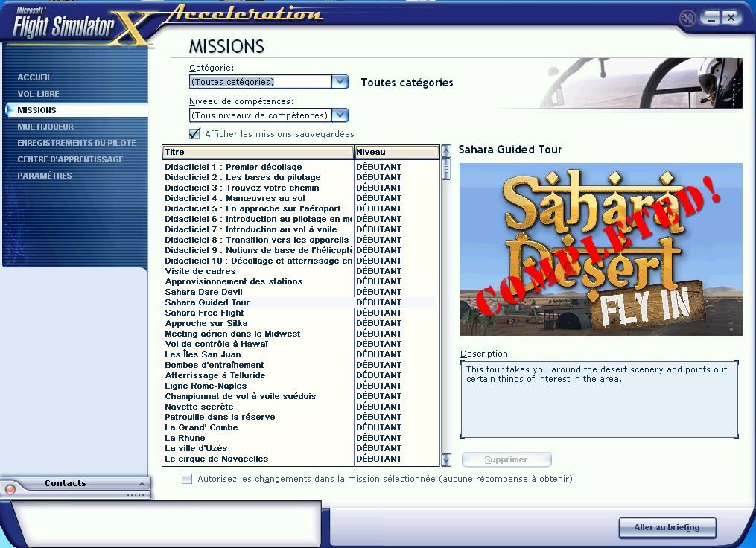
Task: Mute sound with the speaker icon
Action: point(687,19)
